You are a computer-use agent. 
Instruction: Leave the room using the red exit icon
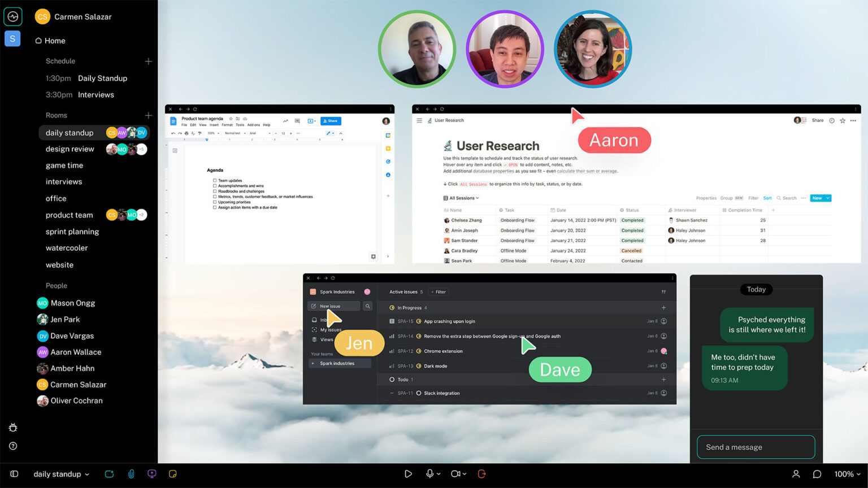tap(481, 473)
